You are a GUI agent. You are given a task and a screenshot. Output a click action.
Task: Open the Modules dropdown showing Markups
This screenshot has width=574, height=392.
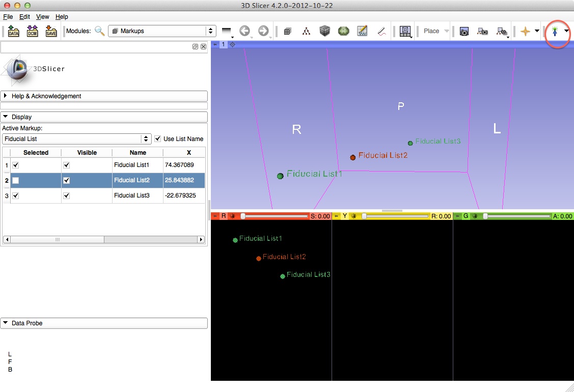(x=162, y=31)
